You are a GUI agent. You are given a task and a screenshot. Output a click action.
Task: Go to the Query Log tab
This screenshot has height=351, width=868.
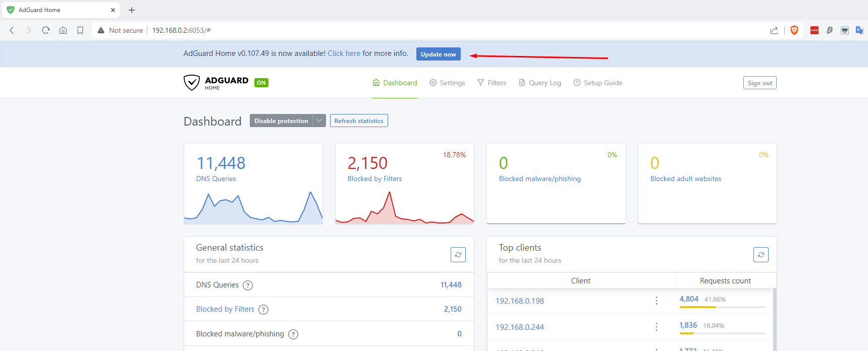540,83
